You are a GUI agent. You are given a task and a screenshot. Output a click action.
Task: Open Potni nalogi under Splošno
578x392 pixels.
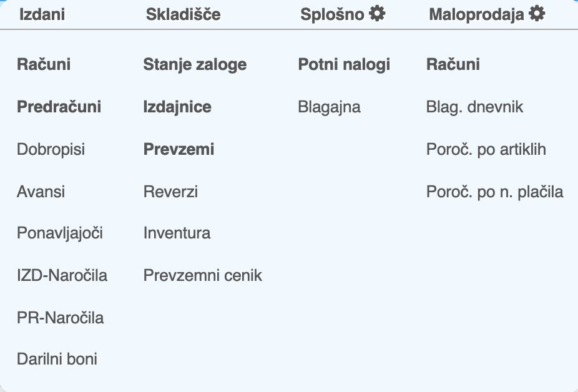[x=344, y=64]
